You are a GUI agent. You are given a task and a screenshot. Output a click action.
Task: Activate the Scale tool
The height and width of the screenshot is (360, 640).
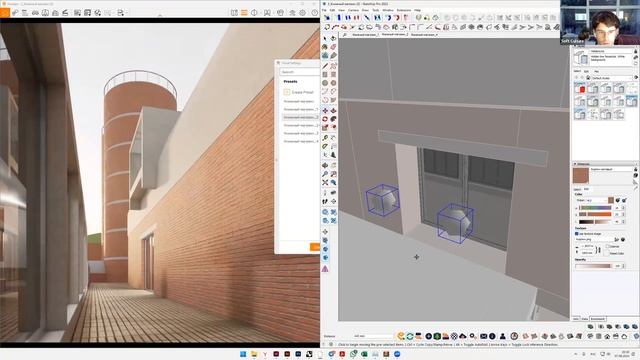tap(325, 128)
